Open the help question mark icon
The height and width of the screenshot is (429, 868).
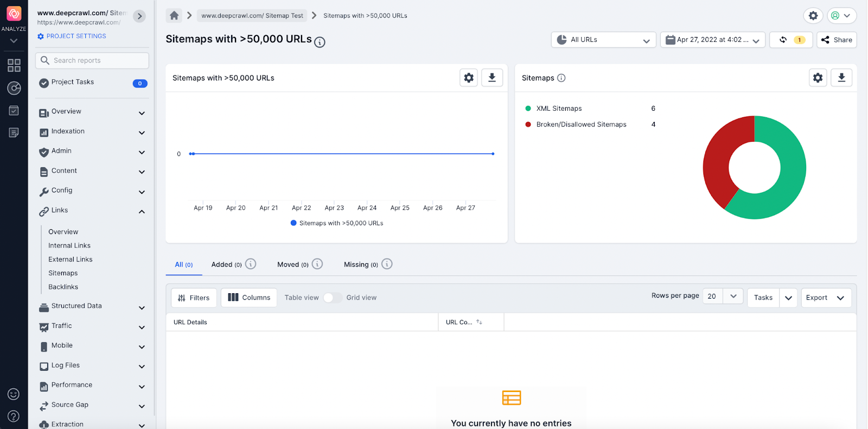tap(14, 416)
